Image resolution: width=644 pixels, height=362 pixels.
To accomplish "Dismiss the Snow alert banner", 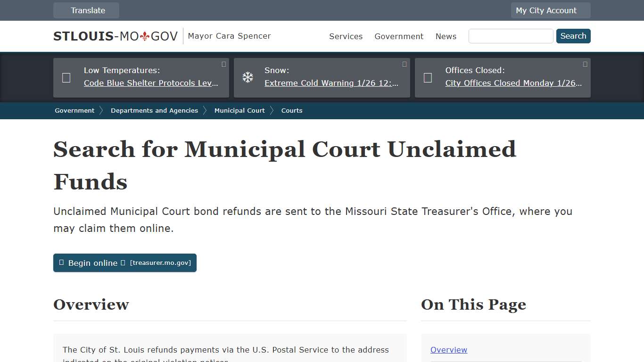I will (x=405, y=64).
